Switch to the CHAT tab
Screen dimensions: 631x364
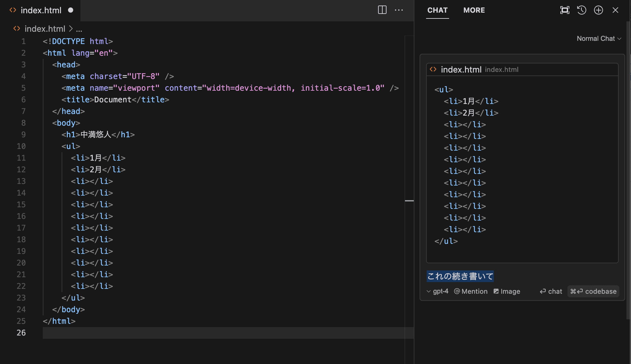pos(437,10)
